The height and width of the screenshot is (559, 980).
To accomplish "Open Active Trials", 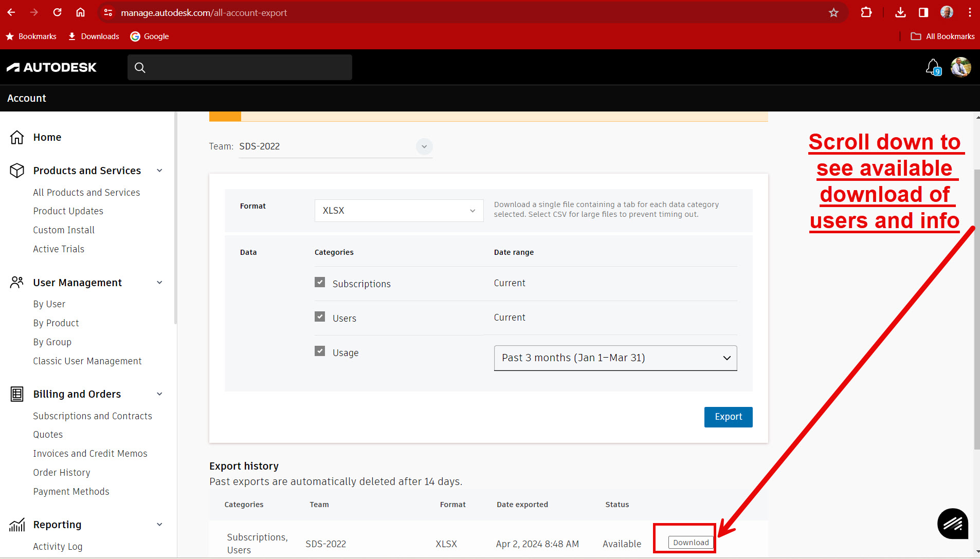I will 59,249.
